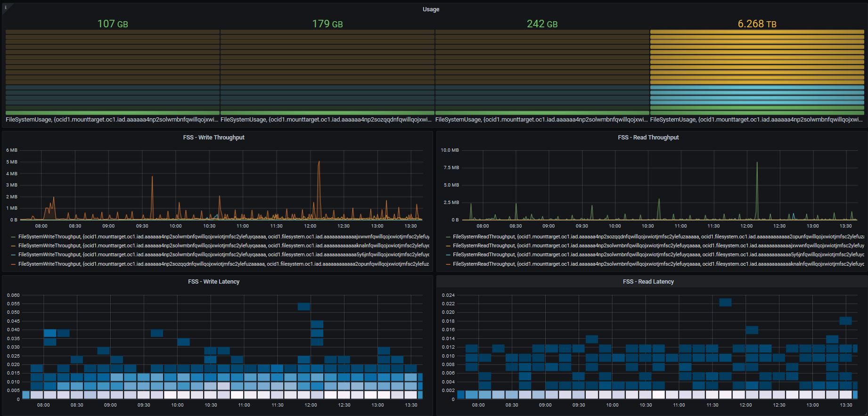Click the FileSystemUsage label containing sozqqdn
This screenshot has width=868, height=416.
[x=326, y=120]
